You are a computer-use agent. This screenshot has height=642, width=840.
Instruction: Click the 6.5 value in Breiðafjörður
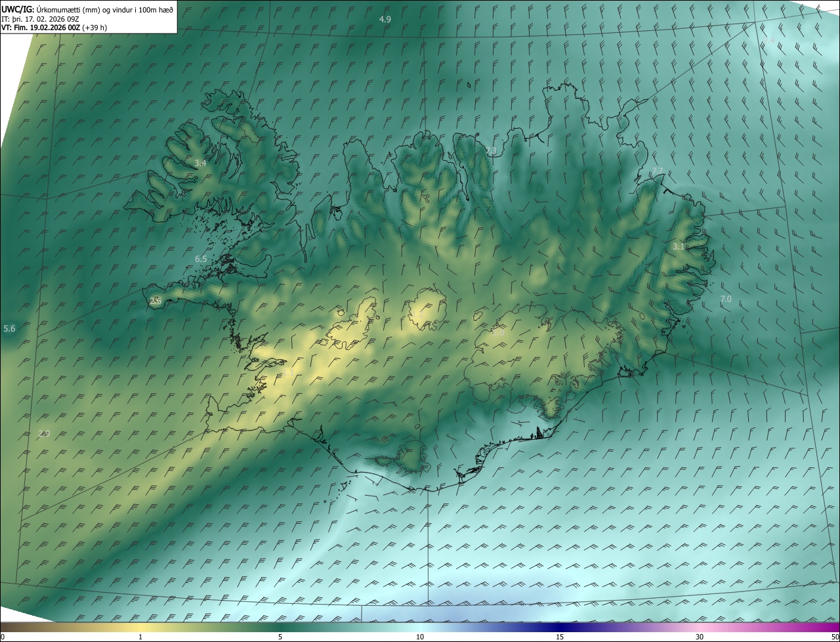201,259
